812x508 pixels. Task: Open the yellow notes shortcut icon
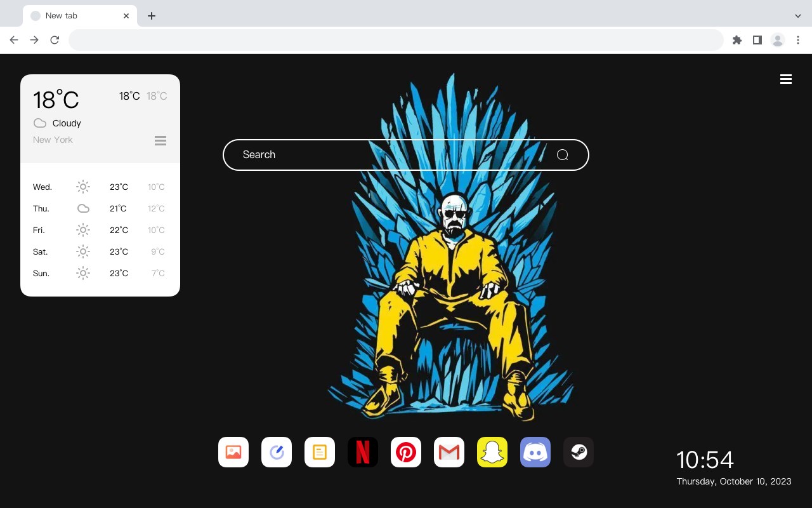320,452
